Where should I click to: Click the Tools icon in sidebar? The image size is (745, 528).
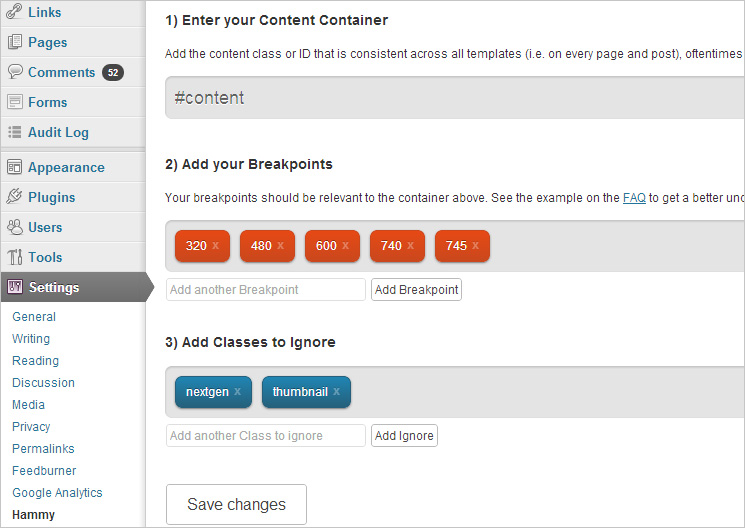click(x=15, y=257)
